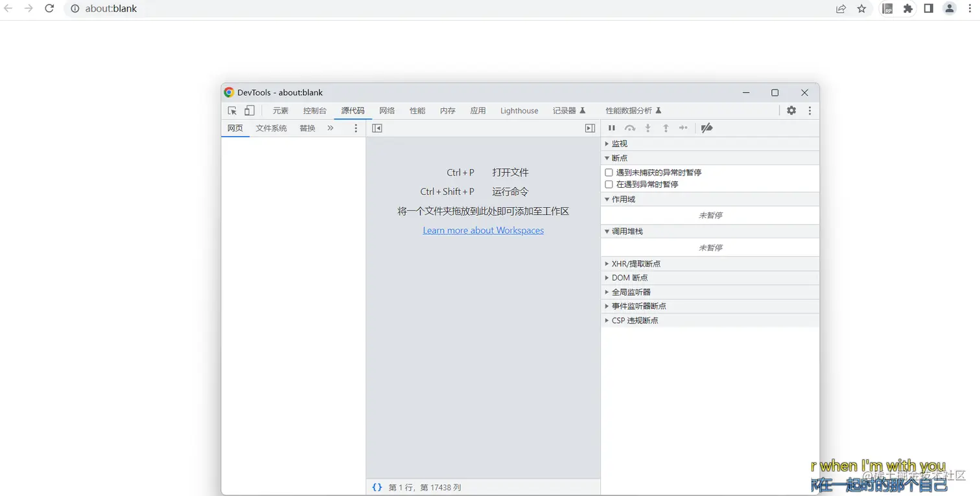Follow Learn more about Workspaces link
Image resolution: width=980 pixels, height=496 pixels.
[x=484, y=231]
